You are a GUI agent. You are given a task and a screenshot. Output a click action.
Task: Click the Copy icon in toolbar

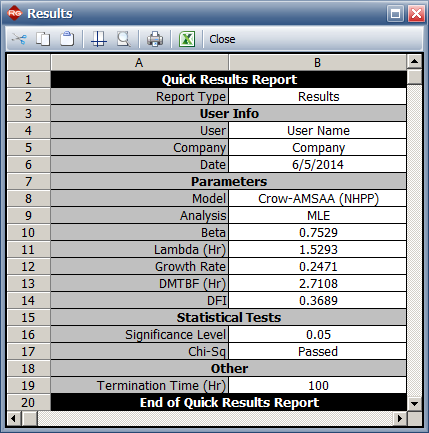point(43,39)
